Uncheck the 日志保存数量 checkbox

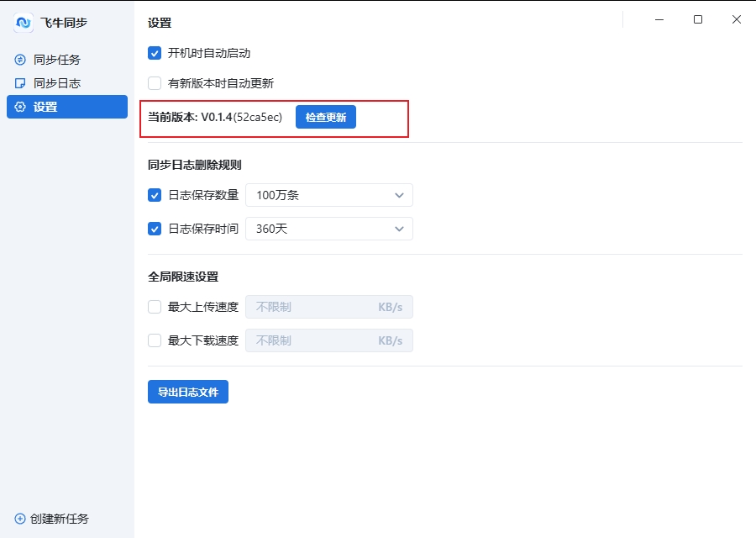tap(155, 195)
